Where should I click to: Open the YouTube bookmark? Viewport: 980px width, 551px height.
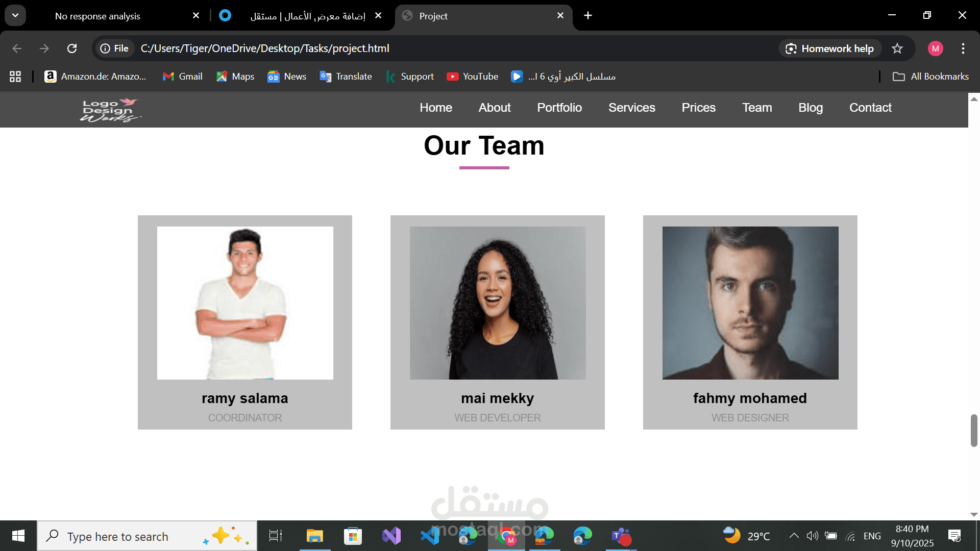click(x=473, y=77)
